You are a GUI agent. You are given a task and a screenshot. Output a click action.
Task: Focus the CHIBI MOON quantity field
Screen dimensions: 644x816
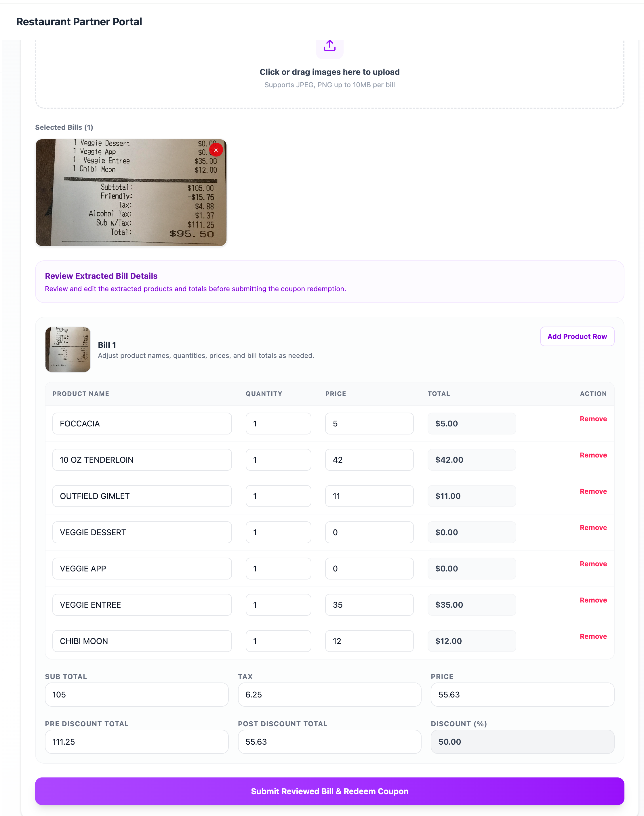278,641
